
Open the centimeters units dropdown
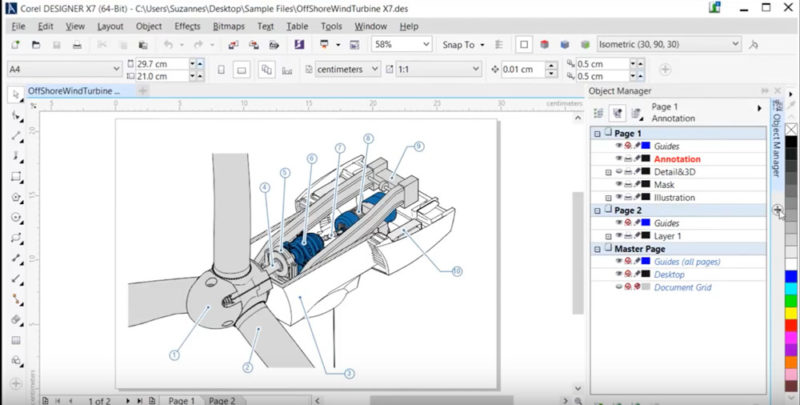[x=375, y=69]
